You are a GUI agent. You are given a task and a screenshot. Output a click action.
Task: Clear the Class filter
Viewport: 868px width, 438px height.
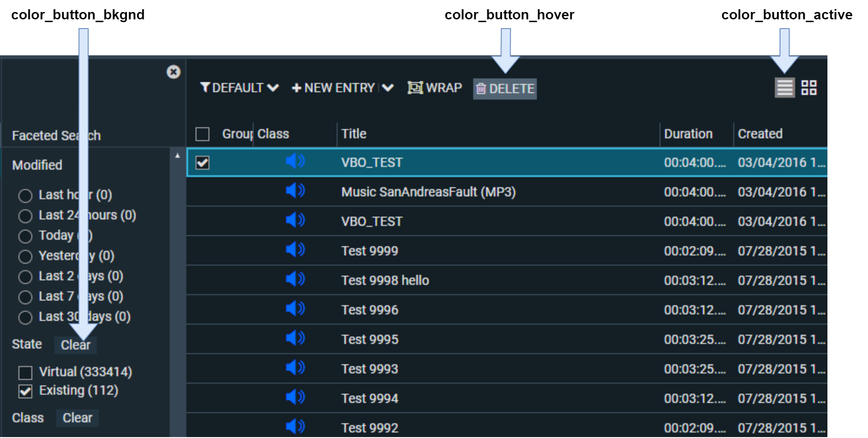coord(77,418)
